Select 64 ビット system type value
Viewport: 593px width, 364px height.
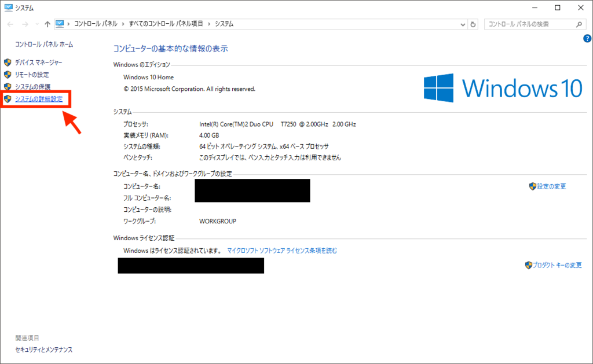pos(263,146)
